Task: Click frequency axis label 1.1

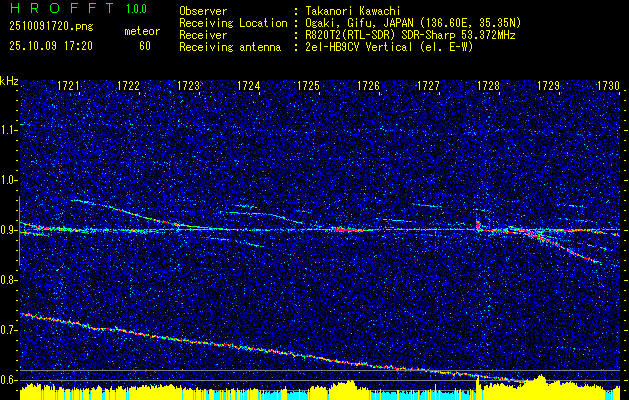Action: pos(9,130)
